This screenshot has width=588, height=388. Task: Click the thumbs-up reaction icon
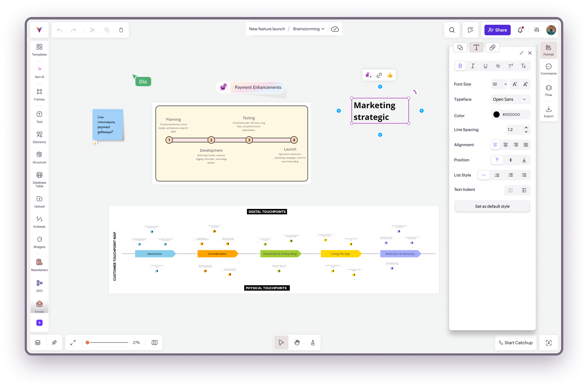[x=390, y=75]
